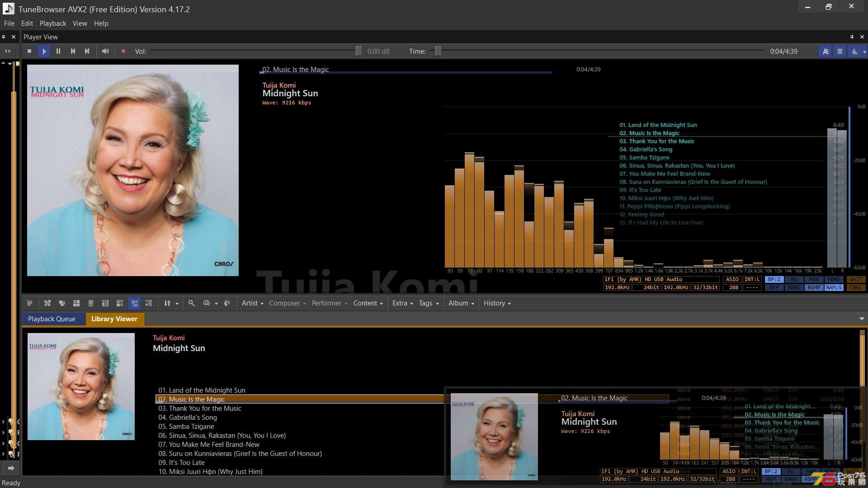
Task: Toggle the spectrum bars icon
Action: pyautogui.click(x=854, y=52)
